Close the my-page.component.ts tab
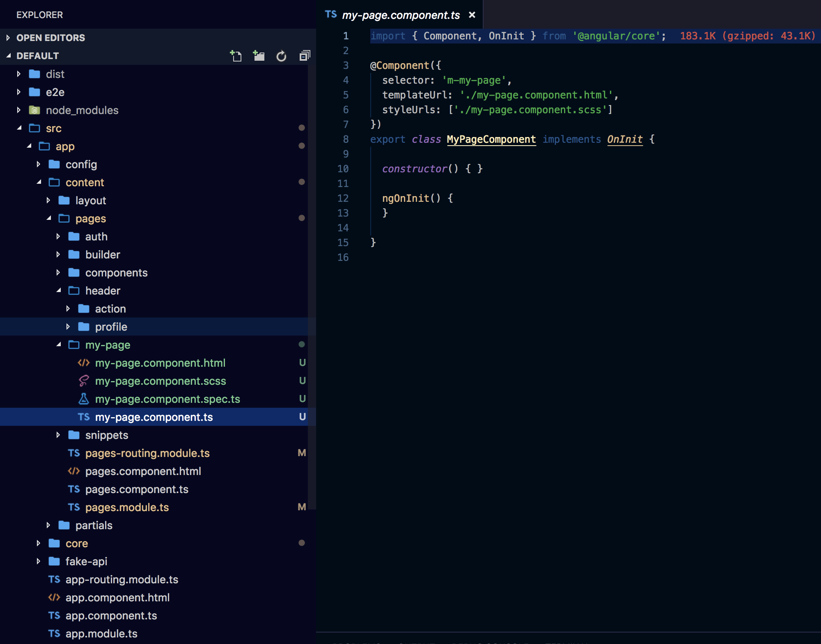 click(472, 15)
